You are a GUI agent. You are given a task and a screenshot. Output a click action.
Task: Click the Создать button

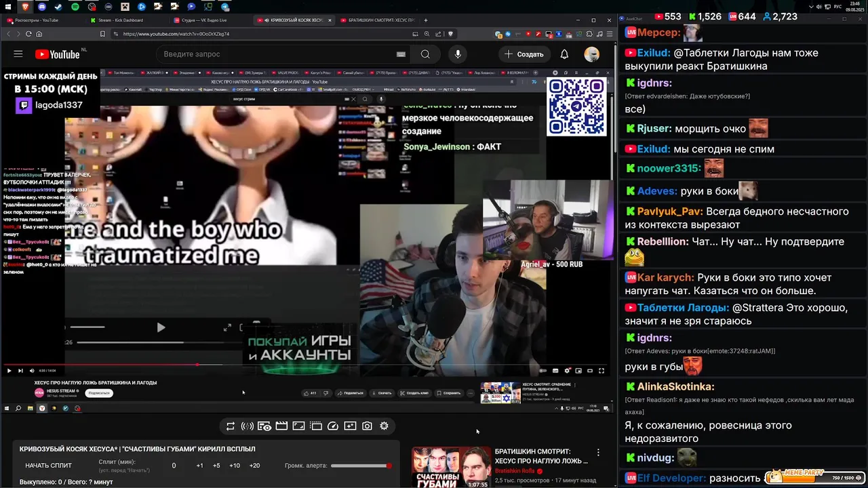(x=524, y=54)
